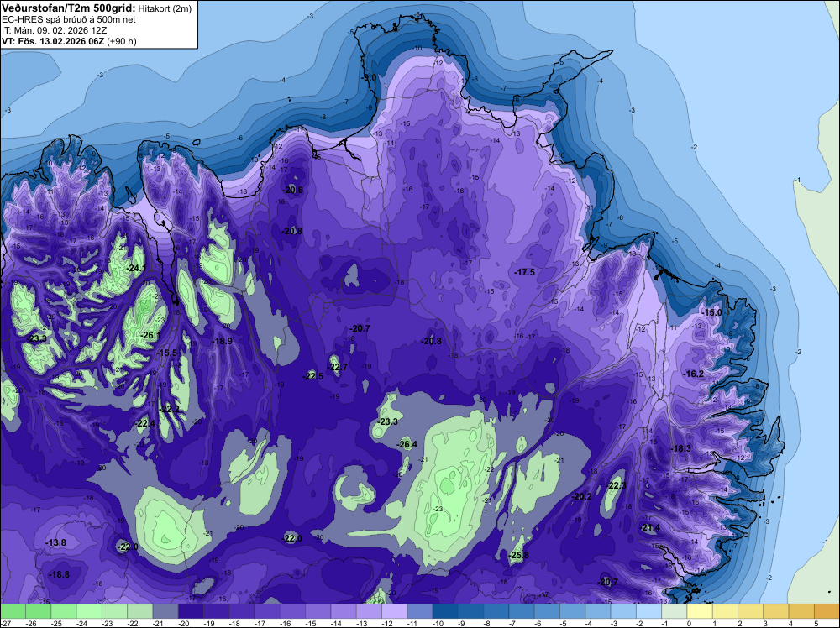Choose the lavender legend swatch labeled -12
The width and height of the screenshot is (840, 628).
point(394,611)
